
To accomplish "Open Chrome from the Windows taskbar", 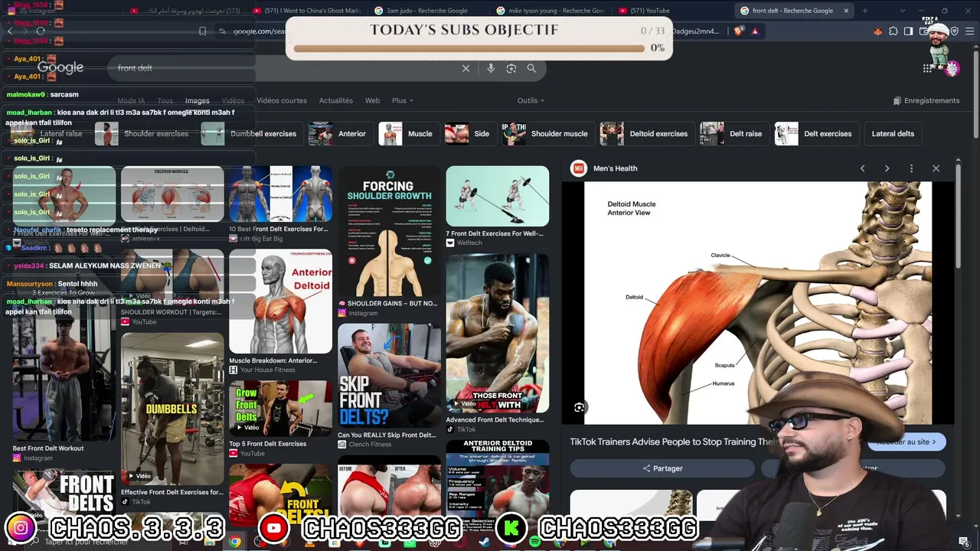I will point(235,542).
